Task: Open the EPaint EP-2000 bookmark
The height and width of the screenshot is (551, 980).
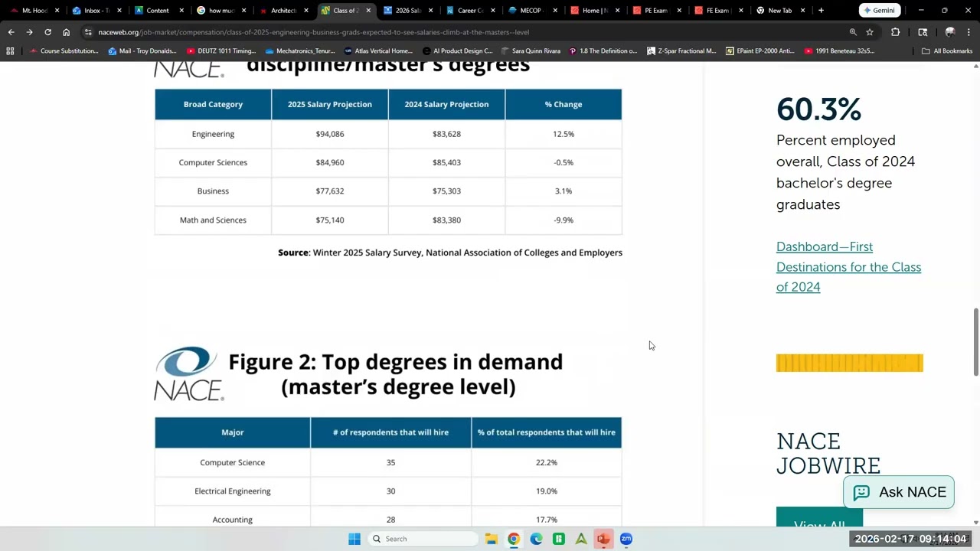Action: tap(759, 51)
